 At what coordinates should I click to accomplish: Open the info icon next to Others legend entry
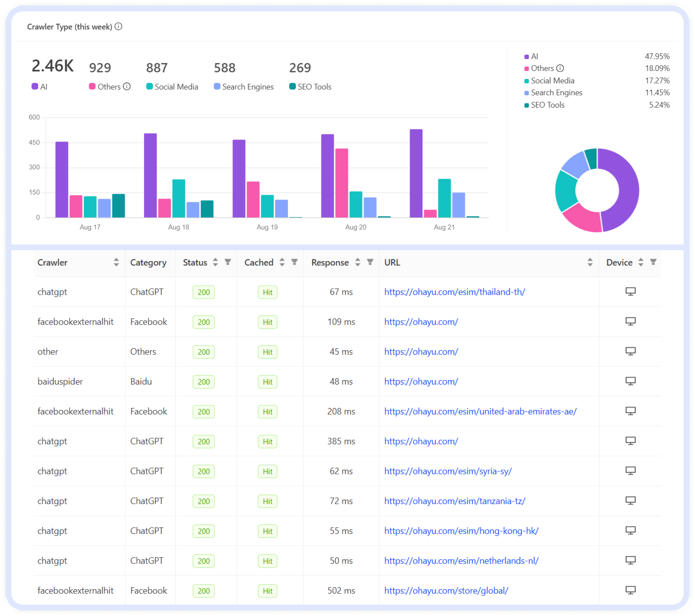pos(561,68)
